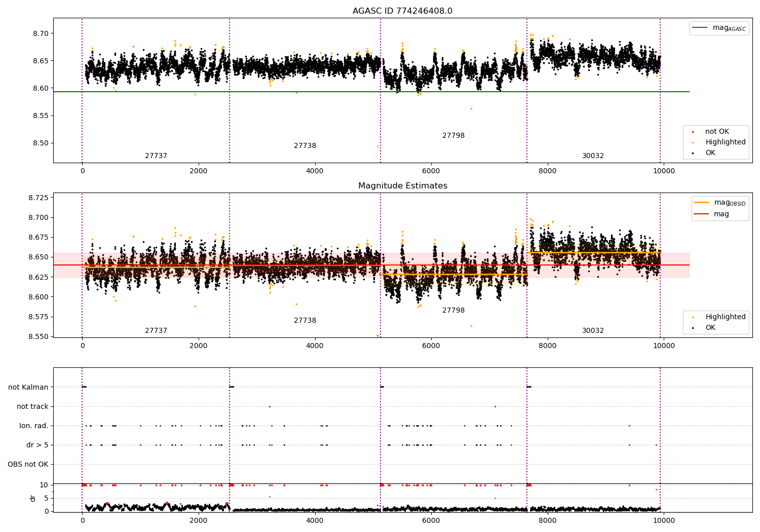Click the 6000 x-tick under the bottom plot
Viewport: 760px width, 532px height.
(431, 520)
